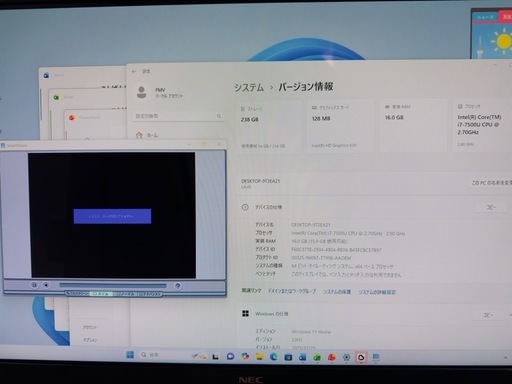Go back with the Settings back arrow

point(134,71)
